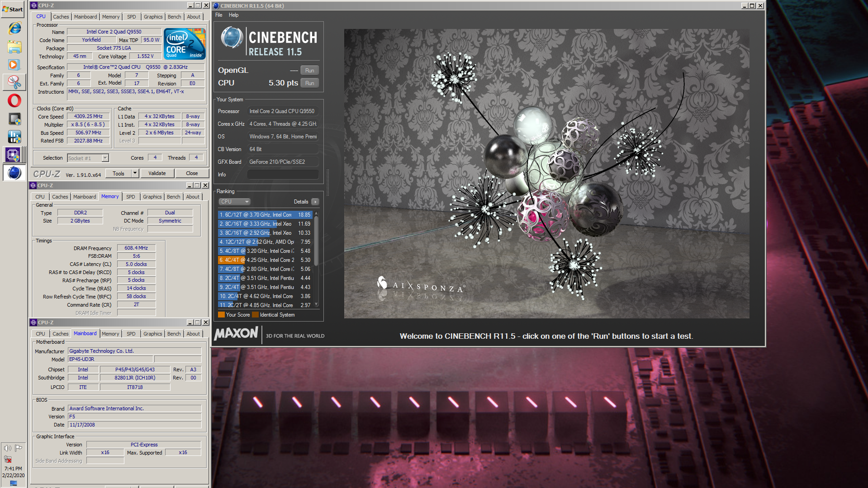
Task: Click the ranking list scrollbar
Action: (x=316, y=241)
